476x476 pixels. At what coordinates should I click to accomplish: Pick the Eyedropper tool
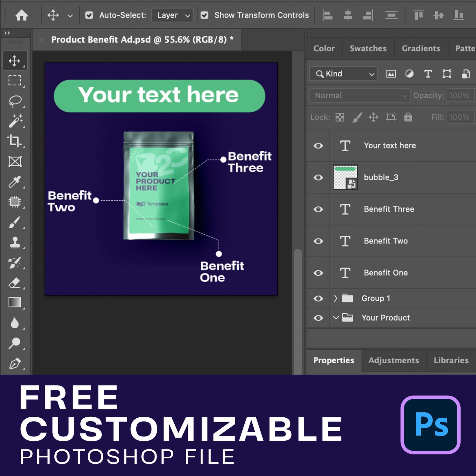click(x=15, y=182)
